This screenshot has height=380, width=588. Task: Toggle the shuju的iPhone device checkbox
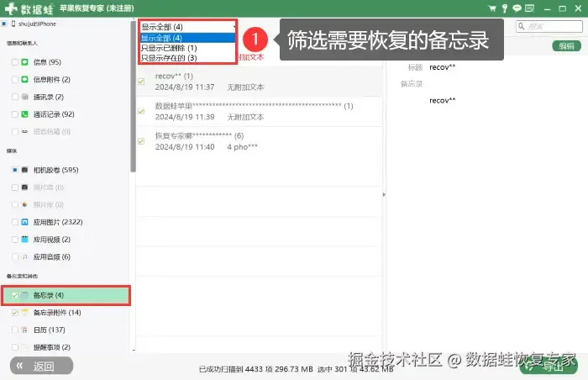tap(4, 24)
